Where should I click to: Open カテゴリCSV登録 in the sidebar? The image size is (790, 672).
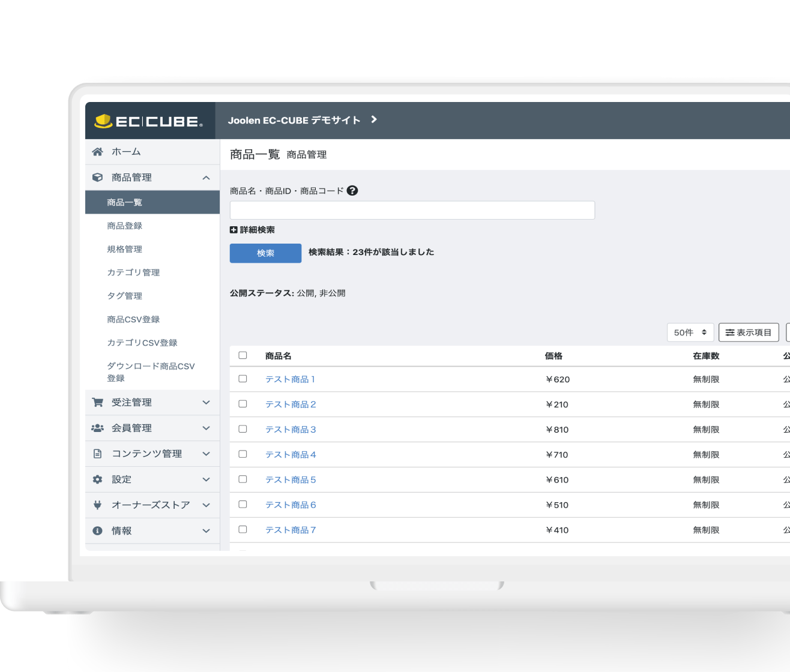point(142,343)
